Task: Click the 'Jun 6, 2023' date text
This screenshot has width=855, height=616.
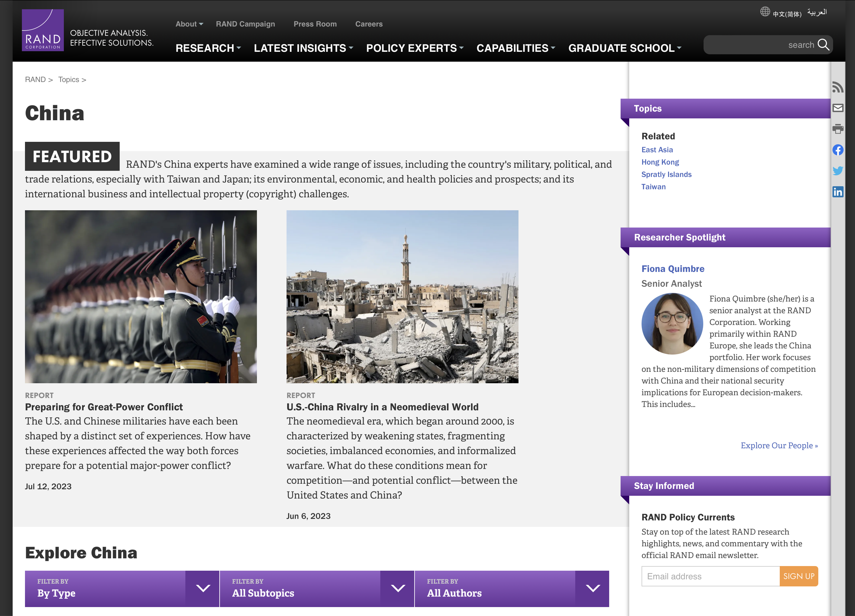Action: [x=308, y=516]
